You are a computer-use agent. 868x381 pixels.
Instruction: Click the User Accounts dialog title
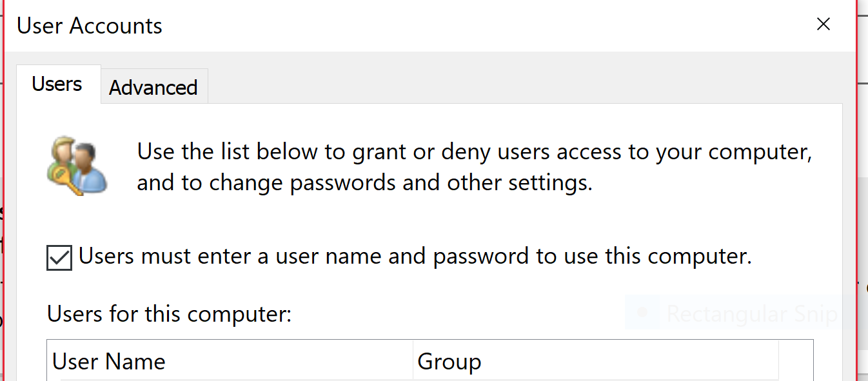tap(89, 26)
